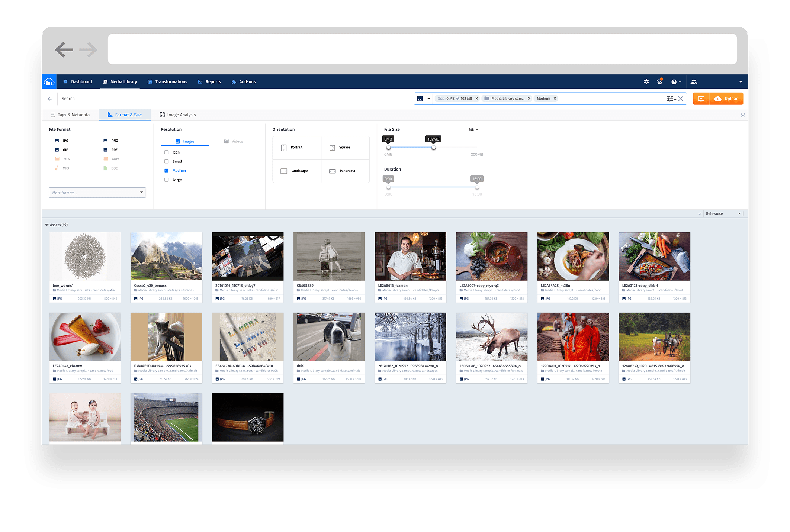The image size is (790, 532).
Task: Open advanced filter options via sliders icon
Action: coord(671,98)
